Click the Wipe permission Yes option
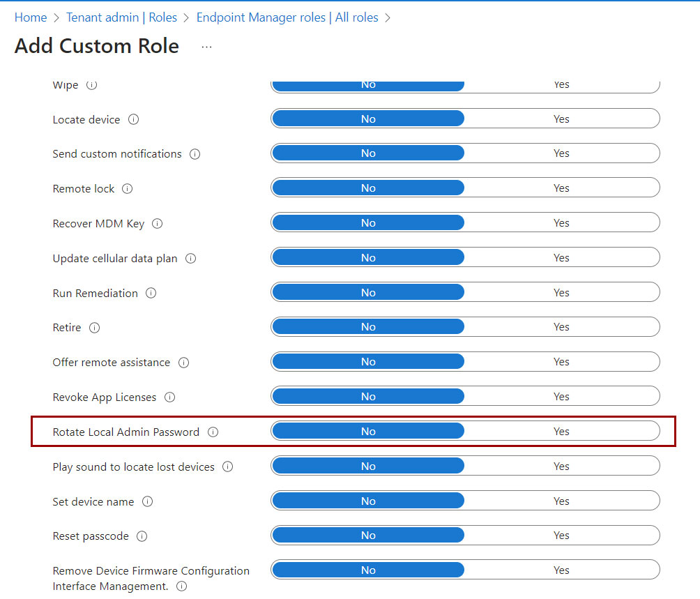This screenshot has width=700, height=599. [561, 85]
